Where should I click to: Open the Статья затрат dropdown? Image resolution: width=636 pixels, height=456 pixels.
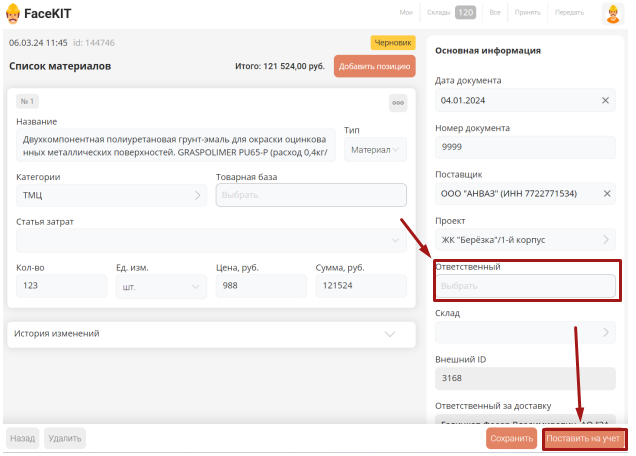click(x=393, y=241)
